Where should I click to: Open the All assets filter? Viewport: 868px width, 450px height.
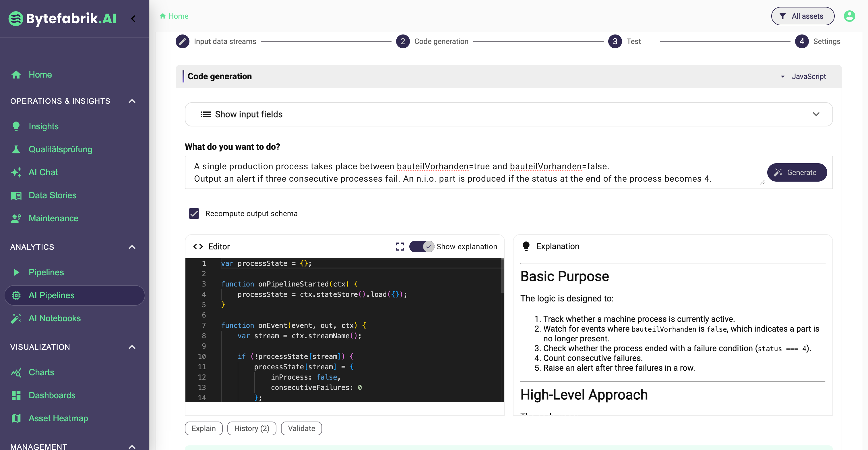pos(803,16)
